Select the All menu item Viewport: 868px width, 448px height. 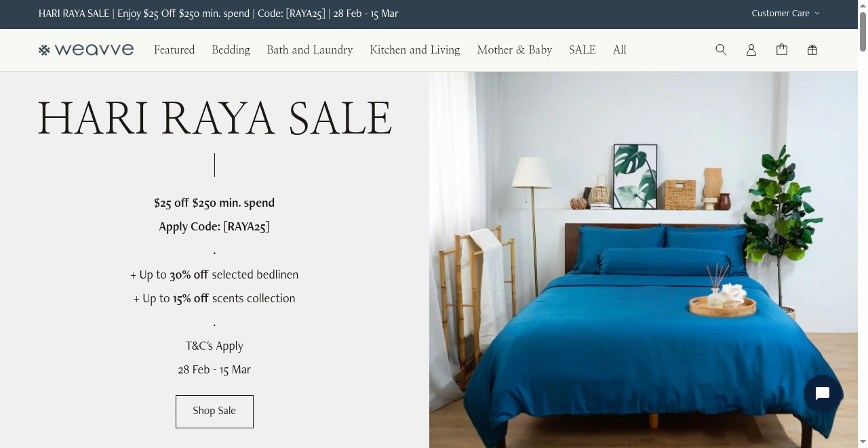click(x=620, y=49)
